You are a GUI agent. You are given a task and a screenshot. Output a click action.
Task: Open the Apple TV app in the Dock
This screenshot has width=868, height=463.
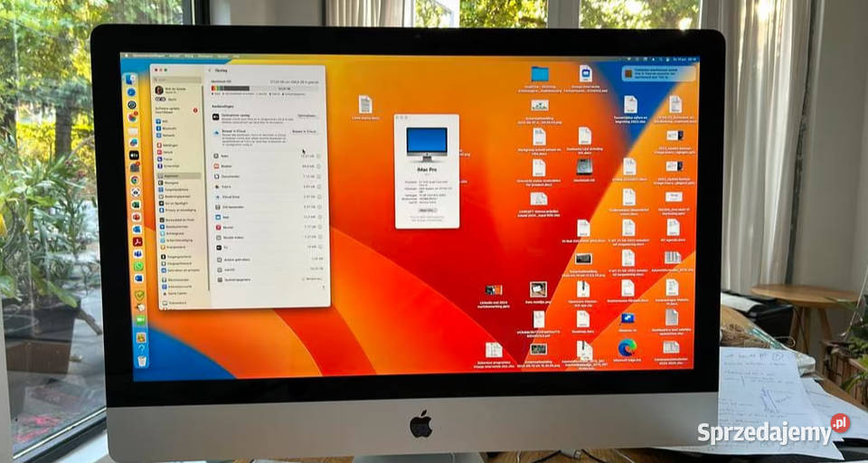(134, 155)
